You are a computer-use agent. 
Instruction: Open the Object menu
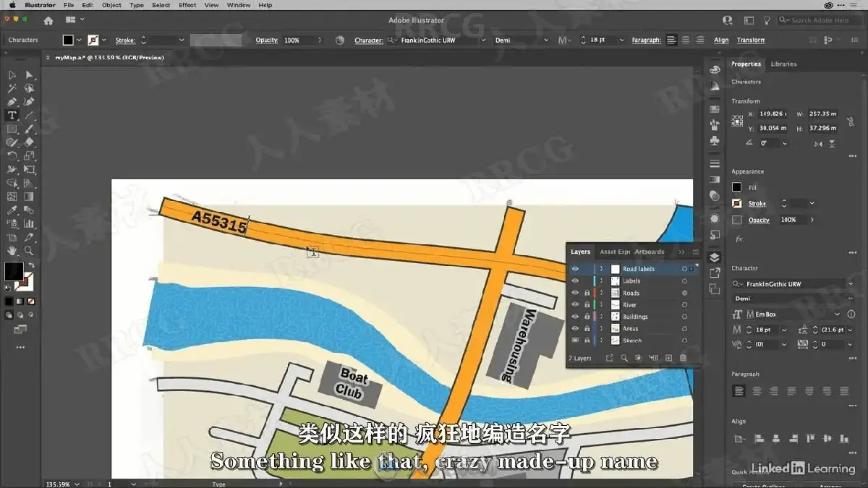pyautogui.click(x=111, y=5)
